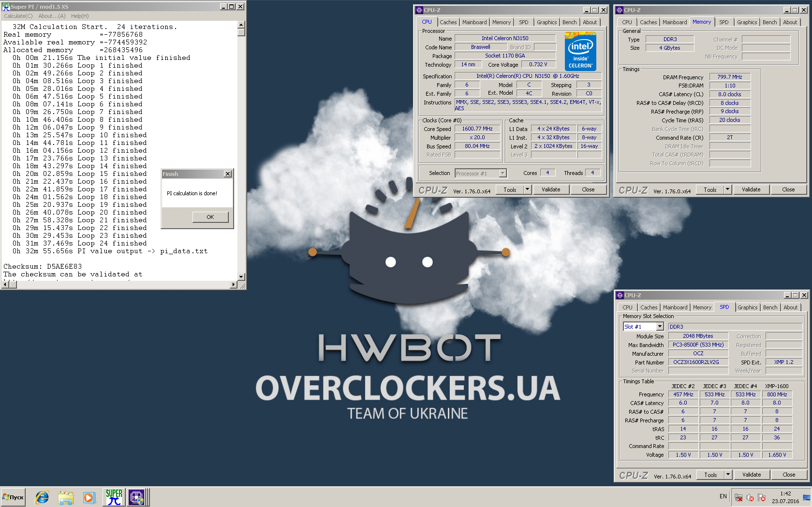Click OK in the Finish dialog

click(210, 217)
